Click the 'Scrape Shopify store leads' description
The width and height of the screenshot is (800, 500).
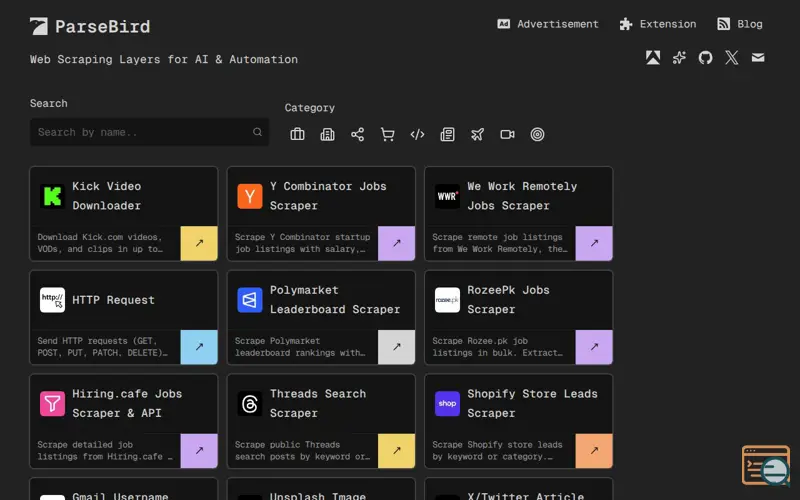[x=497, y=450]
